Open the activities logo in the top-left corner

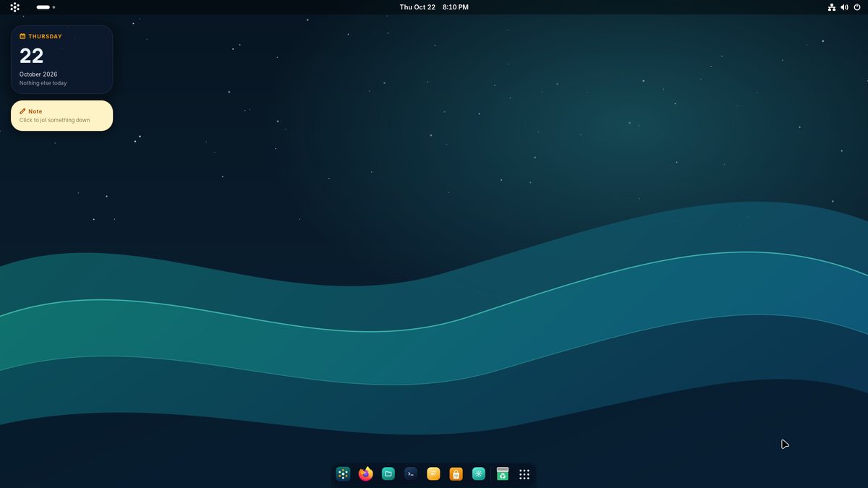[14, 7]
